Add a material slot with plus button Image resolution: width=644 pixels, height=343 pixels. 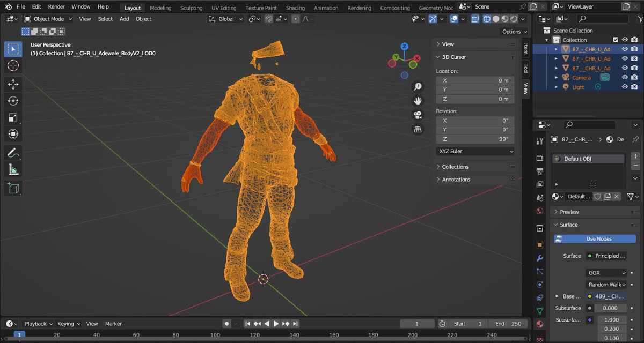tap(635, 155)
